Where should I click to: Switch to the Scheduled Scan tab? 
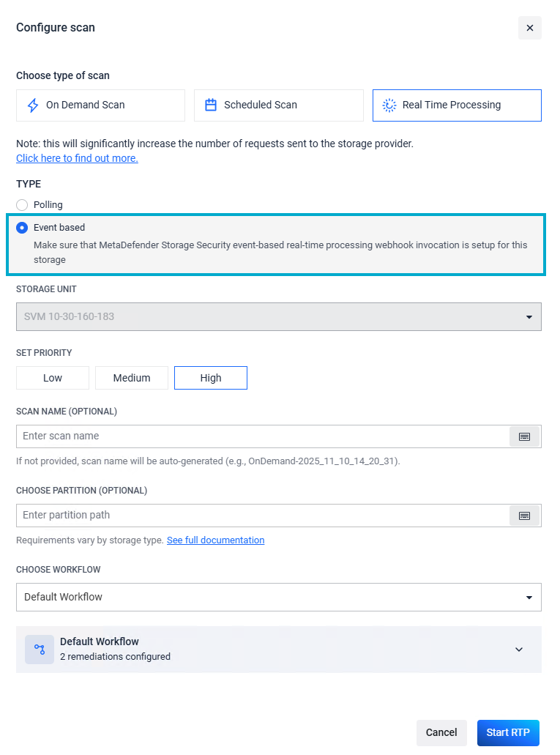pos(278,105)
